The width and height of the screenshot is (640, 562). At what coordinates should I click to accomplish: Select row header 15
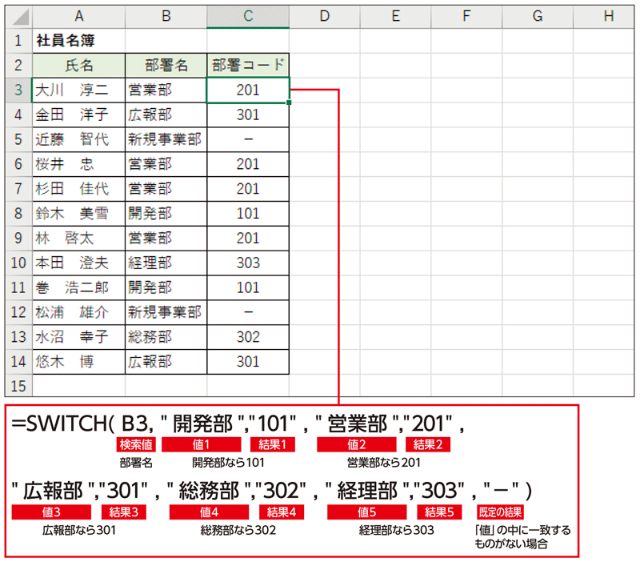point(16,386)
